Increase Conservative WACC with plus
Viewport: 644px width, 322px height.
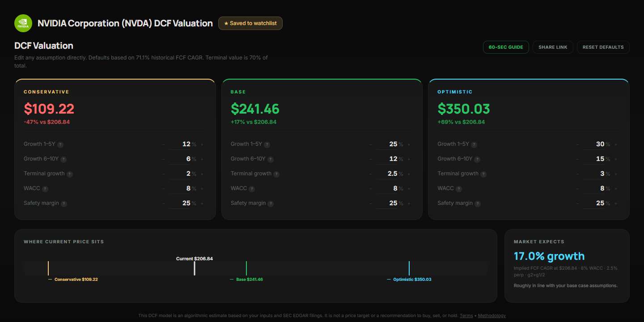pyautogui.click(x=202, y=189)
